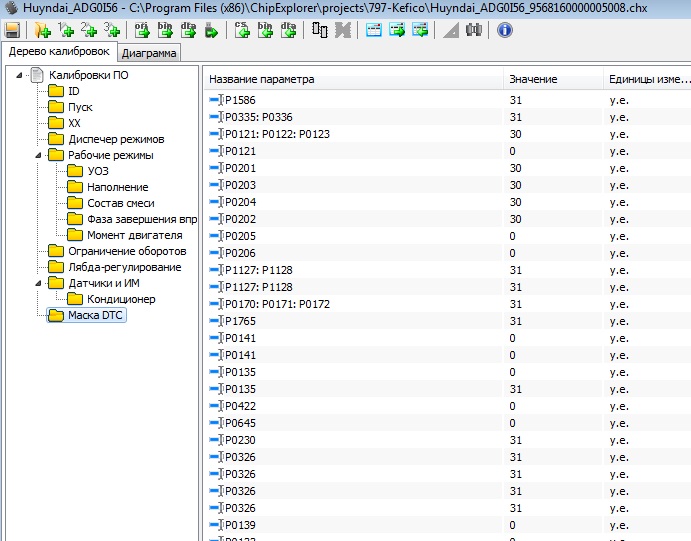This screenshot has height=541, width=691.
Task: Select the 'Состав смеси' tree folder
Action: point(120,203)
